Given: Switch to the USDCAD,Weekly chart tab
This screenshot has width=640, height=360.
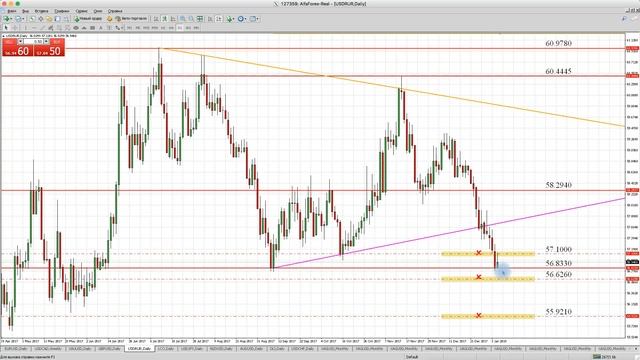Looking at the screenshot, I should 48,349.
